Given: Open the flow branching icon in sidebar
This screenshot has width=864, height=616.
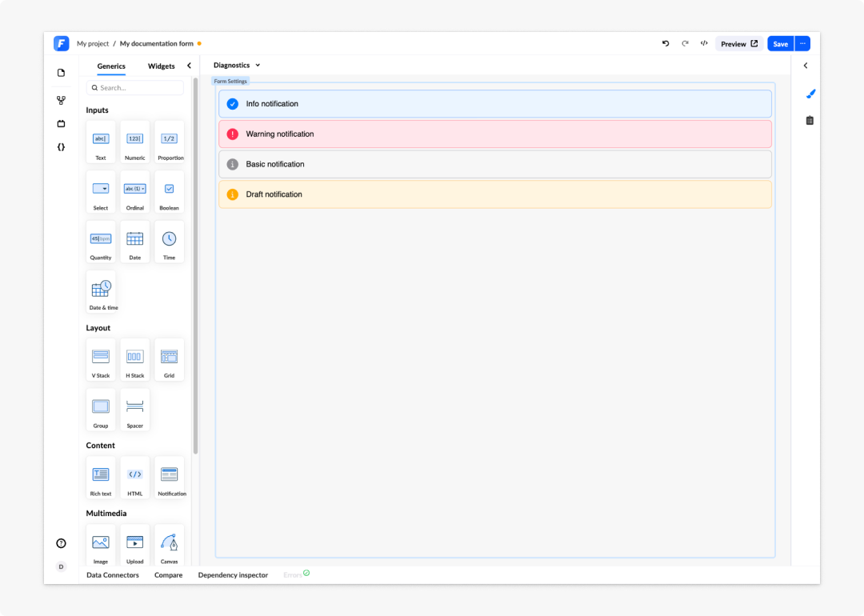Looking at the screenshot, I should (61, 100).
